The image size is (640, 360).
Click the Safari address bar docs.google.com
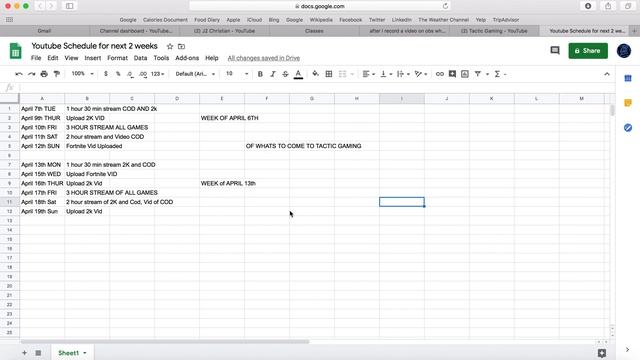pos(320,6)
